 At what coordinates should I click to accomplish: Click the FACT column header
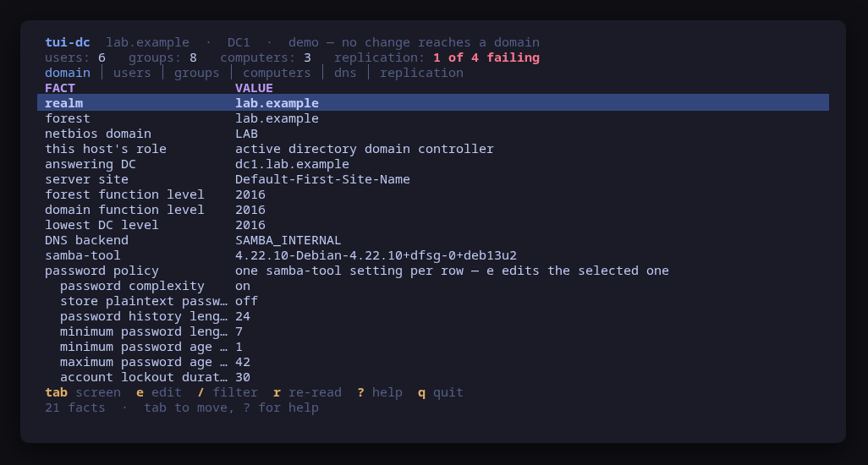(x=60, y=88)
